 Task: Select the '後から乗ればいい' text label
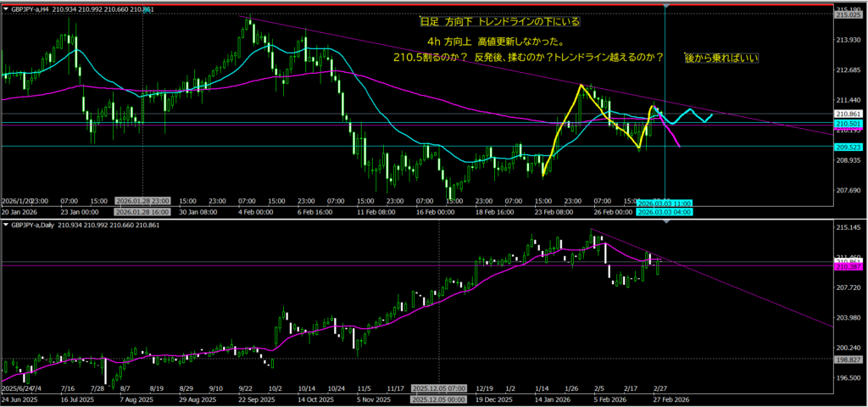721,58
